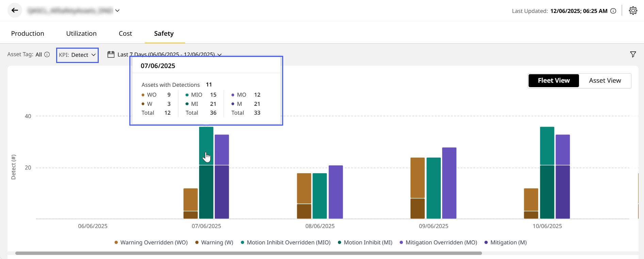This screenshot has width=644, height=259.
Task: Open the settings gear icon
Action: pos(633,11)
